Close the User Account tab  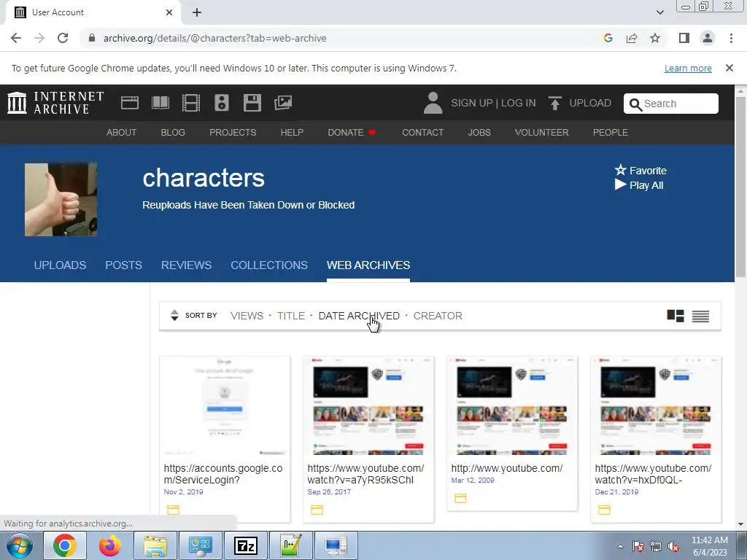point(169,12)
